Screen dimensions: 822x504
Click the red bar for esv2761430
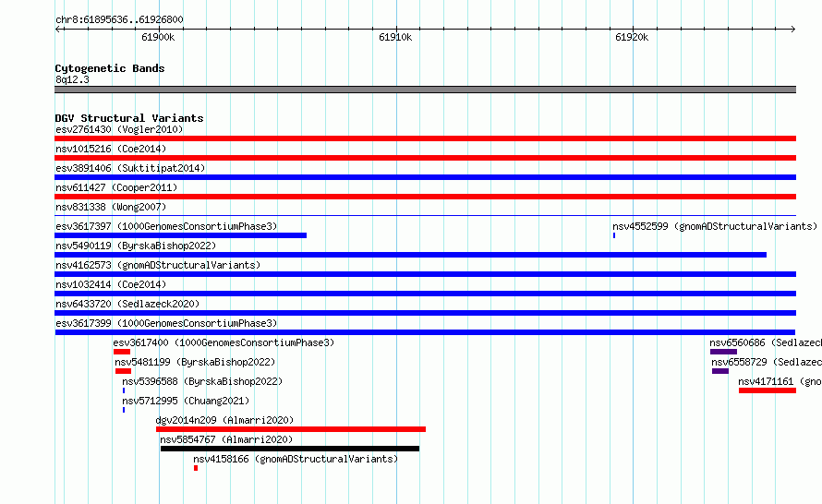point(425,138)
